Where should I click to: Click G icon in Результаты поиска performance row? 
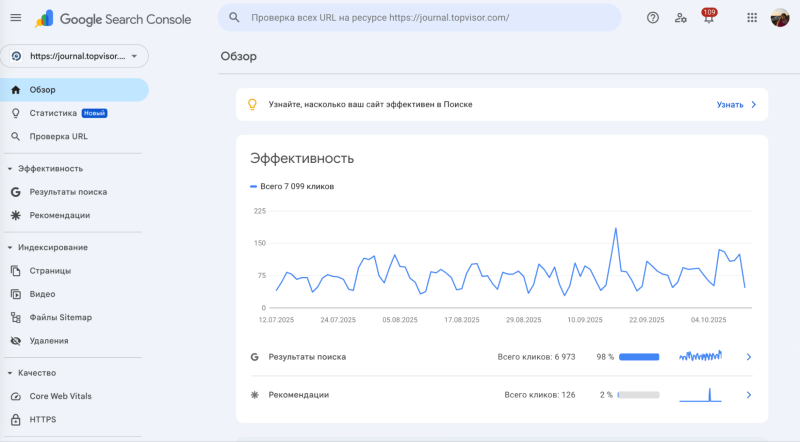[255, 357]
